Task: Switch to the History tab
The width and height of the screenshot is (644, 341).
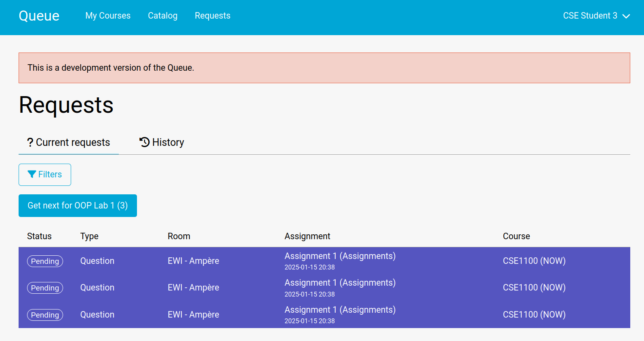Action: (x=162, y=142)
